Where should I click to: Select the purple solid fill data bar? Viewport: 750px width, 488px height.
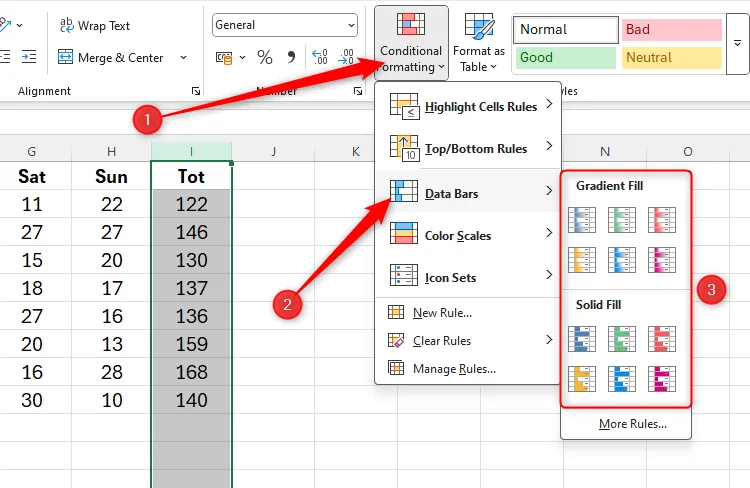[x=661, y=379]
